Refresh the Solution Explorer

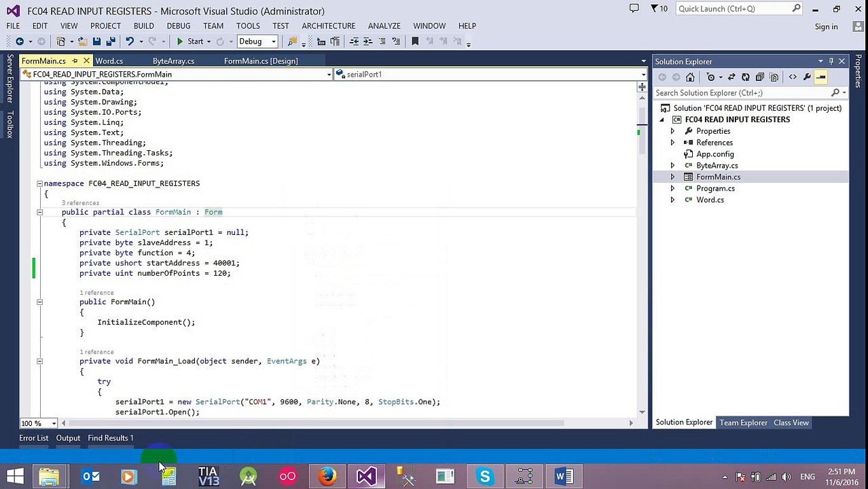pyautogui.click(x=746, y=77)
